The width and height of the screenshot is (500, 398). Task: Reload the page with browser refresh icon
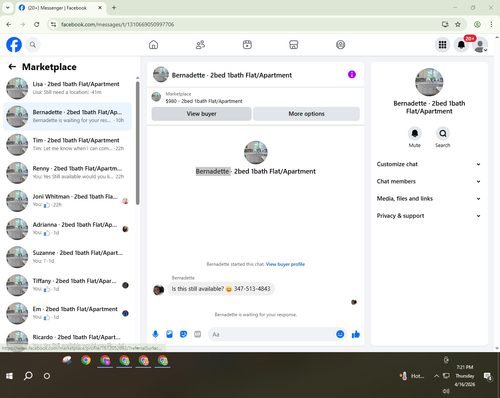pyautogui.click(x=37, y=24)
